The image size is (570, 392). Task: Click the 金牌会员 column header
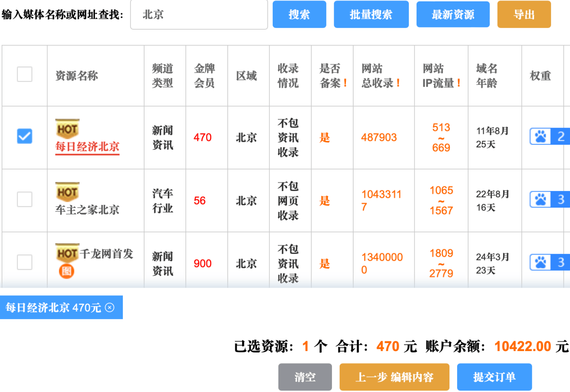click(205, 76)
